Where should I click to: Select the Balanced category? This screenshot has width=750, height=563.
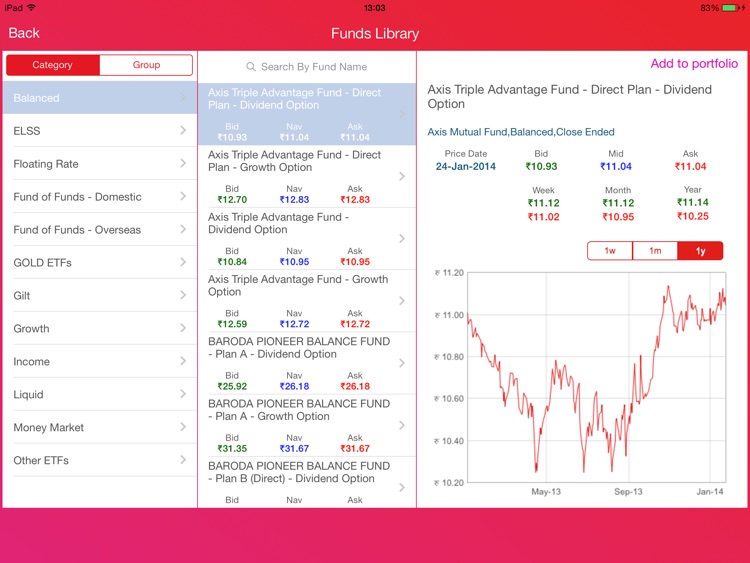click(99, 98)
